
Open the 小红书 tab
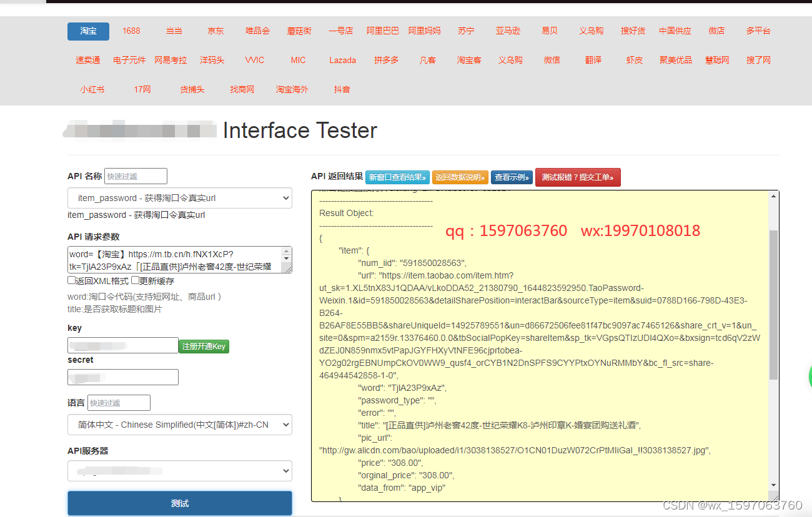point(92,90)
